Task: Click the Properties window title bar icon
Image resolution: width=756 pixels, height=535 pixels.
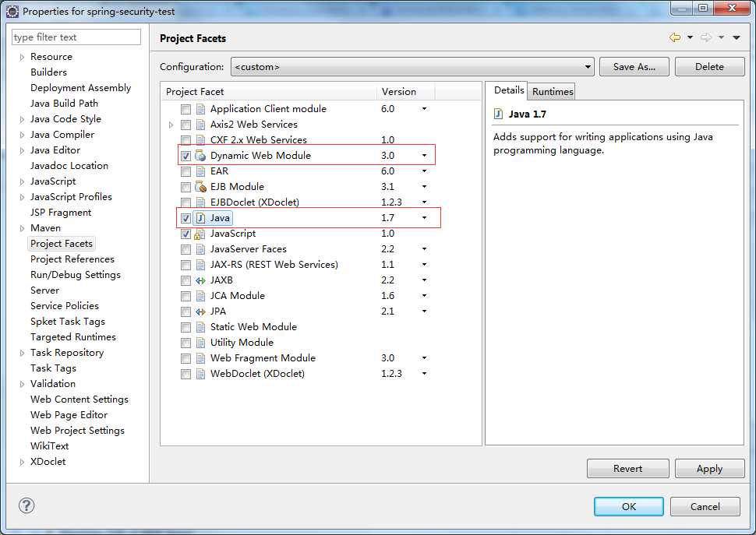Action: [12, 11]
